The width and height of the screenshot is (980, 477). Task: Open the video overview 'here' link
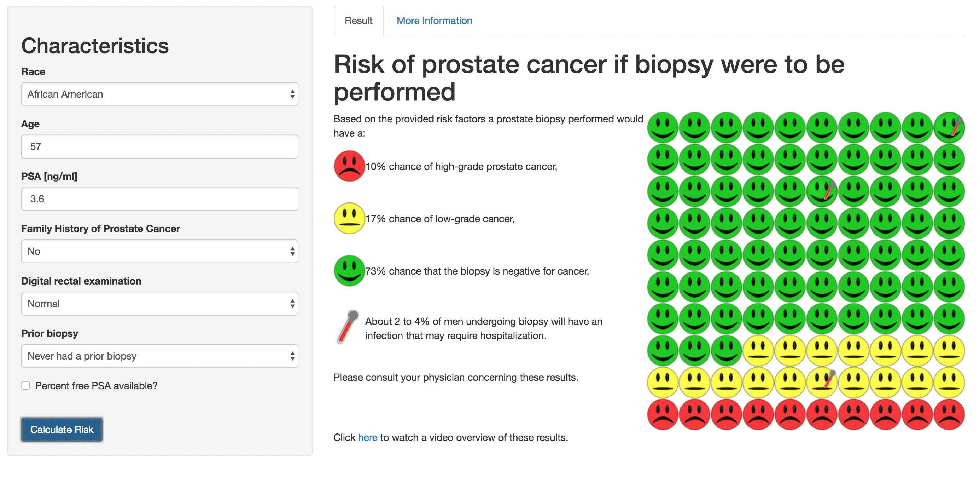tap(368, 437)
